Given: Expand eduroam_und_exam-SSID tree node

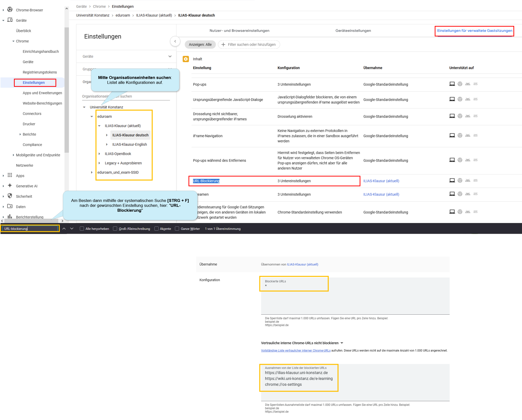Looking at the screenshot, I should [92, 172].
